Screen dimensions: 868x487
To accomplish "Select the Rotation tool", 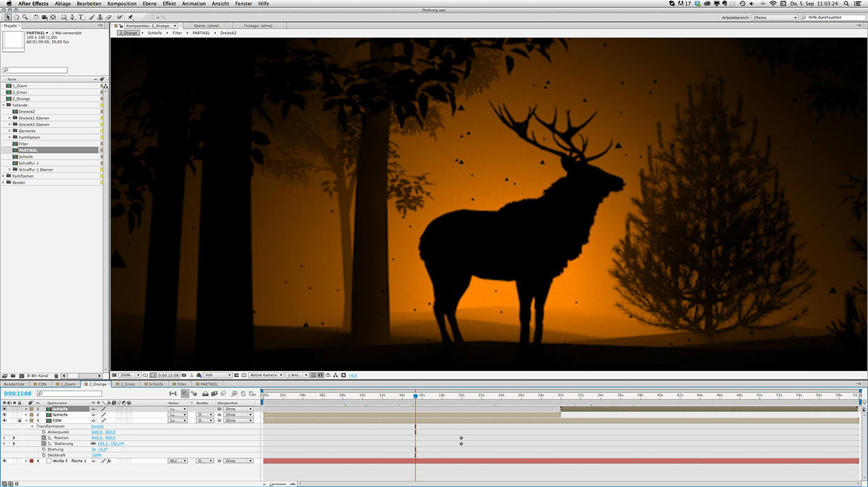I will tap(36, 17).
